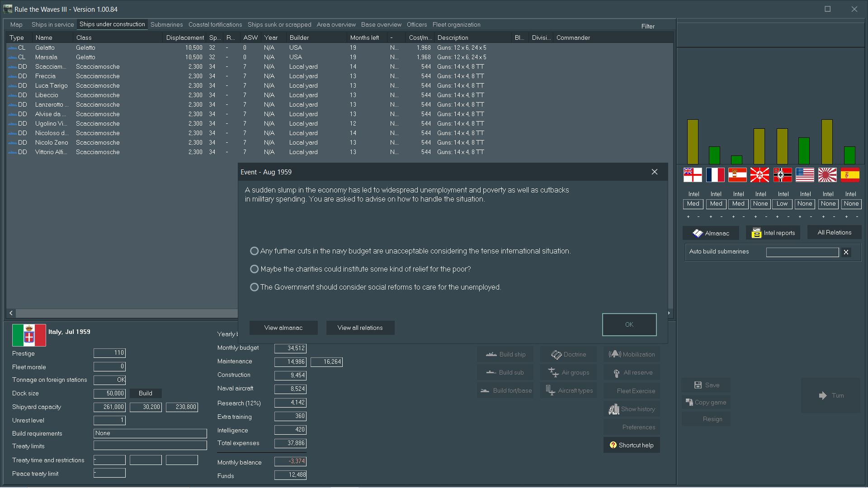The width and height of the screenshot is (868, 488).
Task: Open the Base overview tab
Action: (x=381, y=24)
